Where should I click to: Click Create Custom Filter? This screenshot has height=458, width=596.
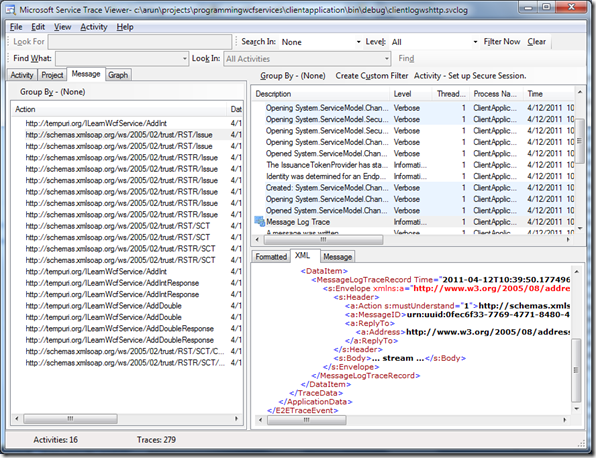[x=372, y=76]
